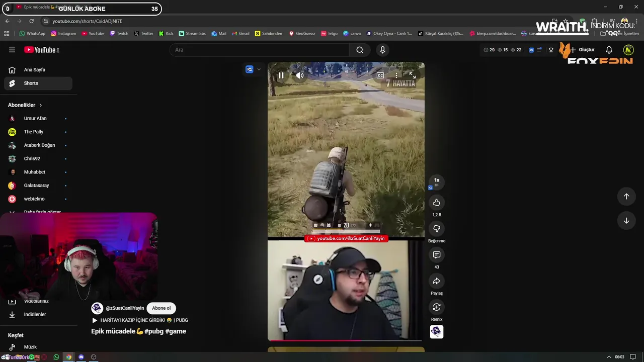Open the webtekno subscription
This screenshot has height=362, width=644.
point(38,199)
